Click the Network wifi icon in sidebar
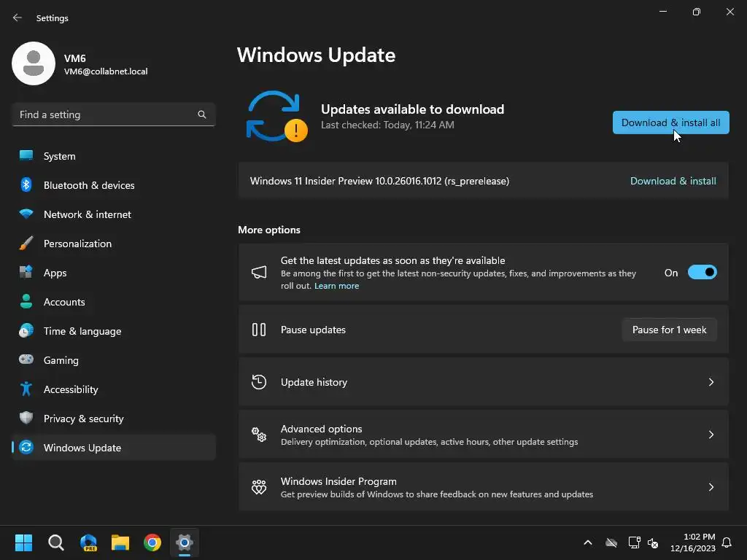This screenshot has width=747, height=560. click(x=26, y=214)
